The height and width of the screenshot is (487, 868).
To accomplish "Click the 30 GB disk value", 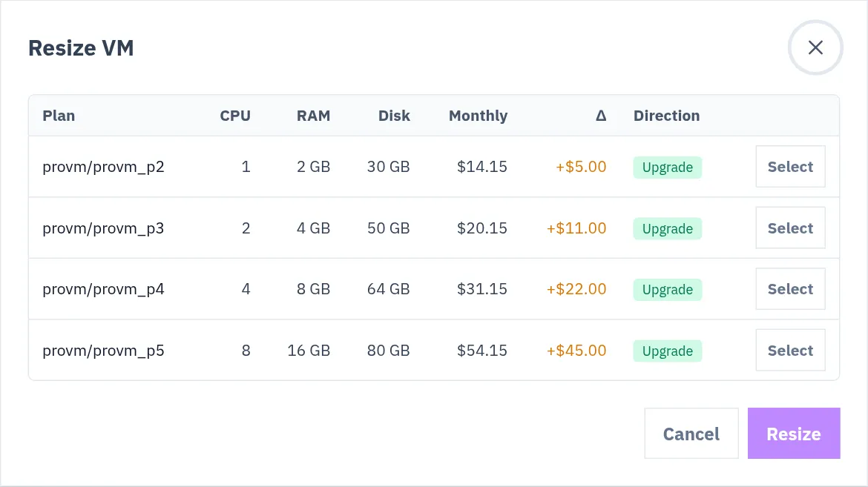I will pos(389,167).
